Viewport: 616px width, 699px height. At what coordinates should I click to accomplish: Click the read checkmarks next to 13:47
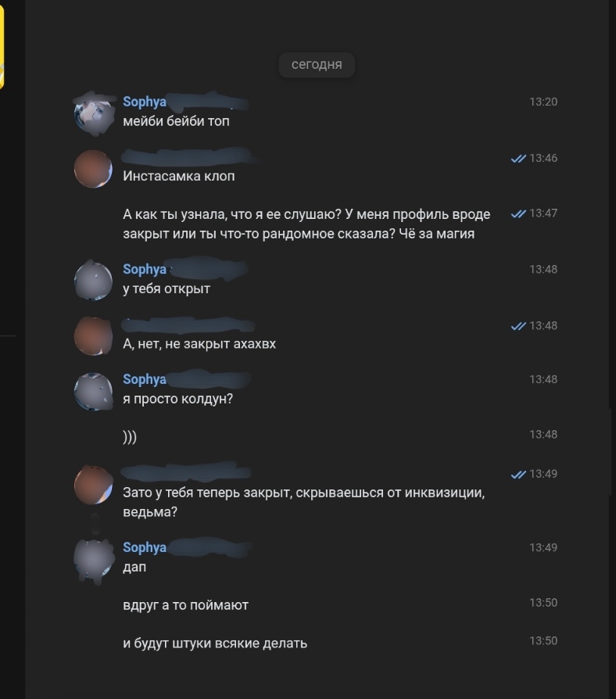(x=518, y=213)
